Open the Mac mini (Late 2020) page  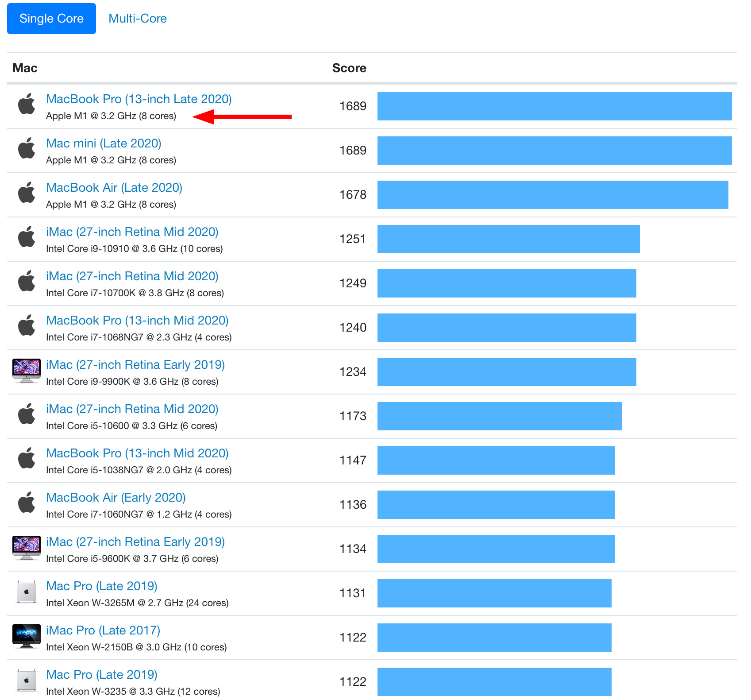click(x=104, y=143)
